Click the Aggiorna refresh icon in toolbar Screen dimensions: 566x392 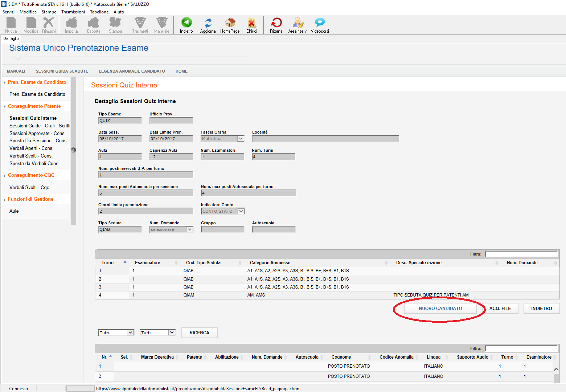pos(208,23)
